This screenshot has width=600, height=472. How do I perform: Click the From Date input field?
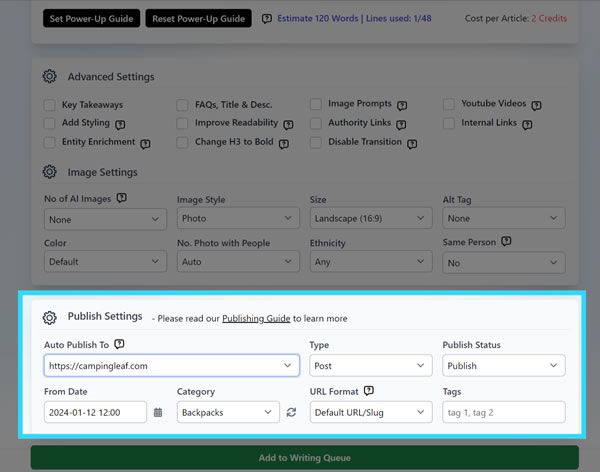[x=95, y=412]
